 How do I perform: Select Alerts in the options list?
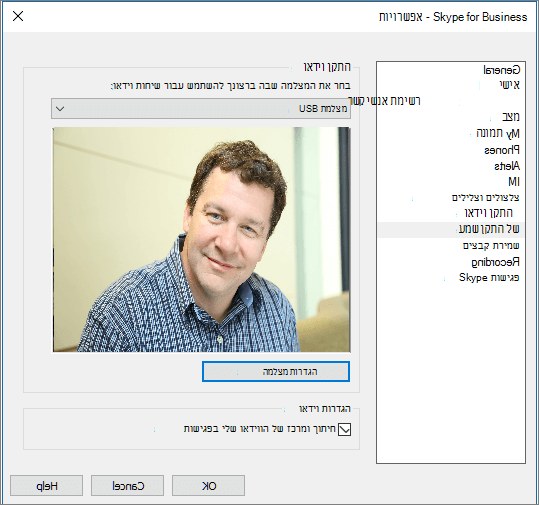coord(507,166)
